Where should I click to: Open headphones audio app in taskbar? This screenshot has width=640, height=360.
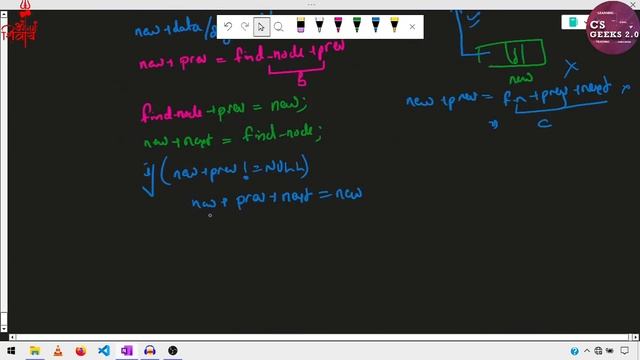tap(150, 351)
